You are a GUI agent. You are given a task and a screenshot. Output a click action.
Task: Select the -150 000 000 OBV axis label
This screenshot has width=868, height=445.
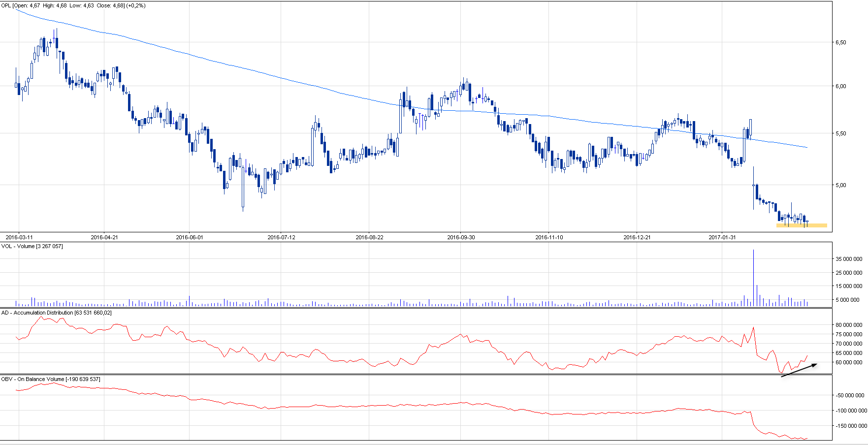[x=850, y=426]
